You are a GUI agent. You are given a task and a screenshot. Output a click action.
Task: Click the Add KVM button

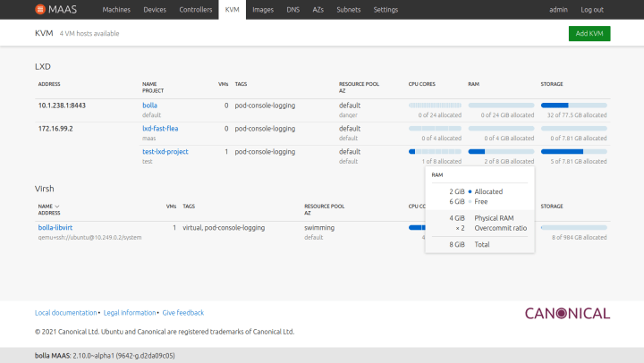click(x=589, y=33)
